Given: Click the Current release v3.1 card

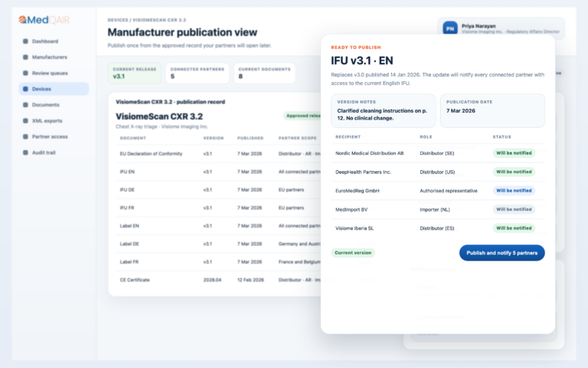Looking at the screenshot, I should pyautogui.click(x=135, y=73).
